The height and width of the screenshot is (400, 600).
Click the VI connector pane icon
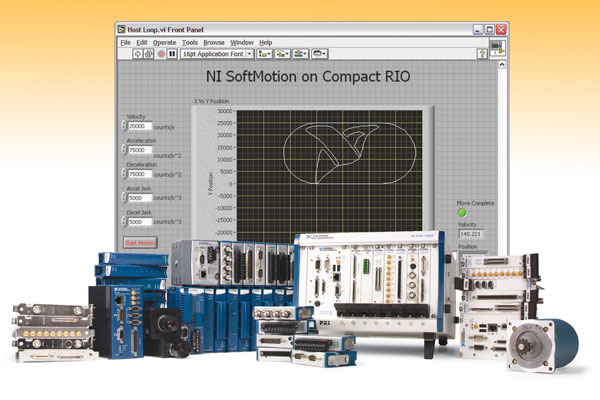(496, 48)
